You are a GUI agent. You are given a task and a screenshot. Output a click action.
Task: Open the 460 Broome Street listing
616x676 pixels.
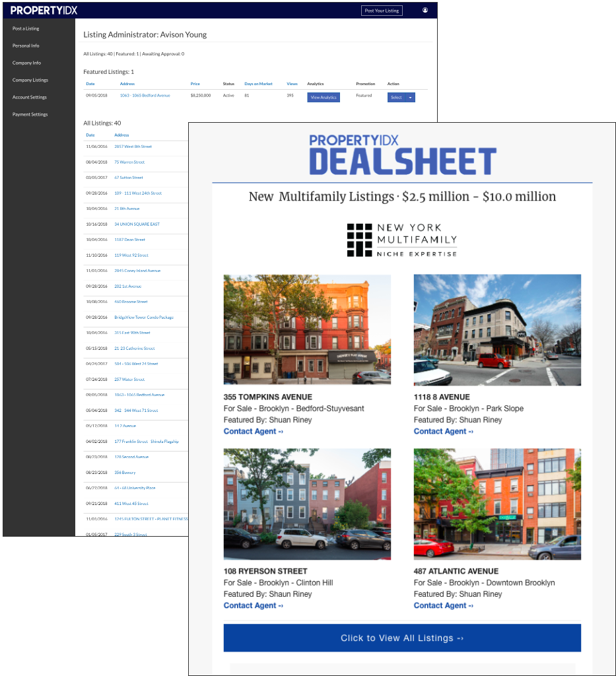pos(131,302)
